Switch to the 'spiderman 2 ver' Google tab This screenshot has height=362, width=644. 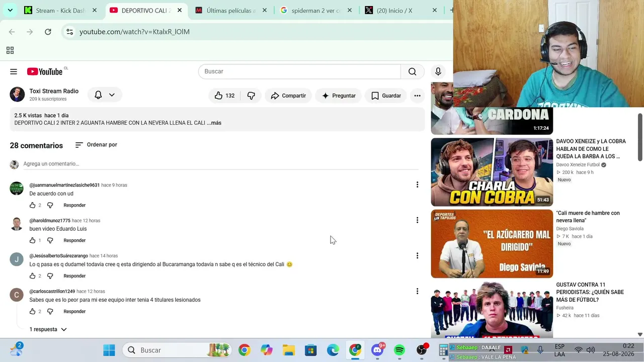point(316,11)
